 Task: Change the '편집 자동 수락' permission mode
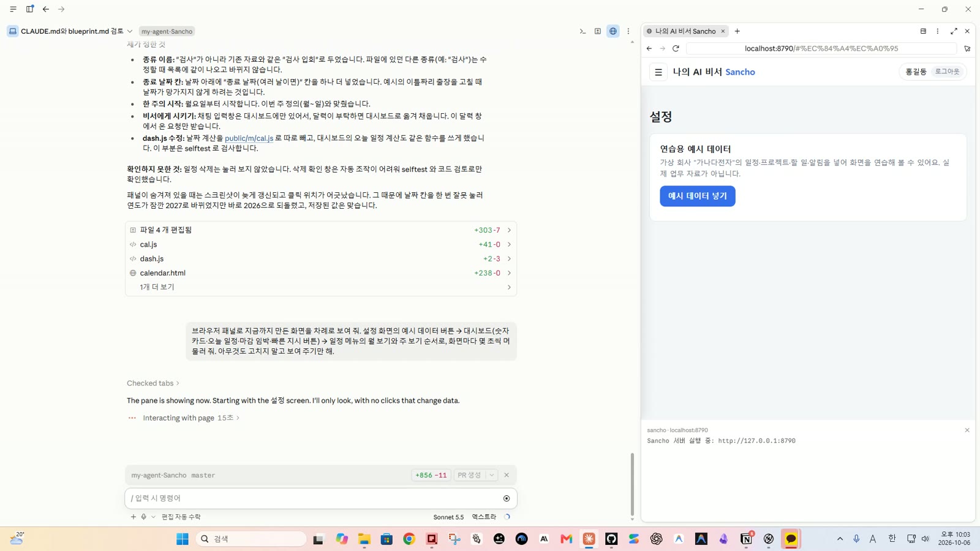[x=181, y=517]
